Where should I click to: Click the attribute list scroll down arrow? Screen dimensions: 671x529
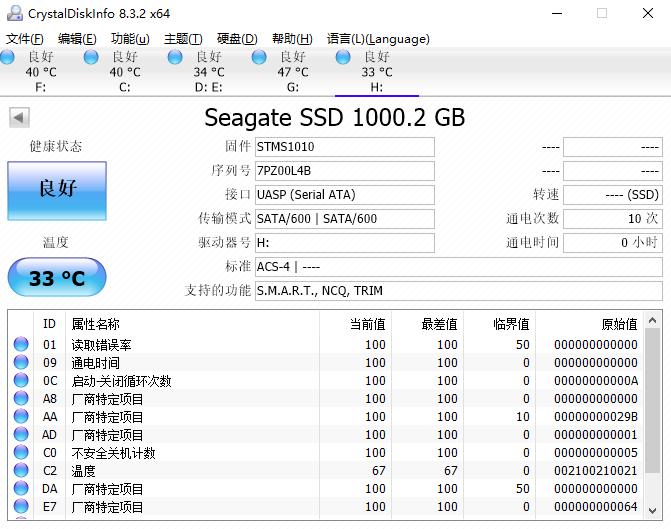click(653, 510)
